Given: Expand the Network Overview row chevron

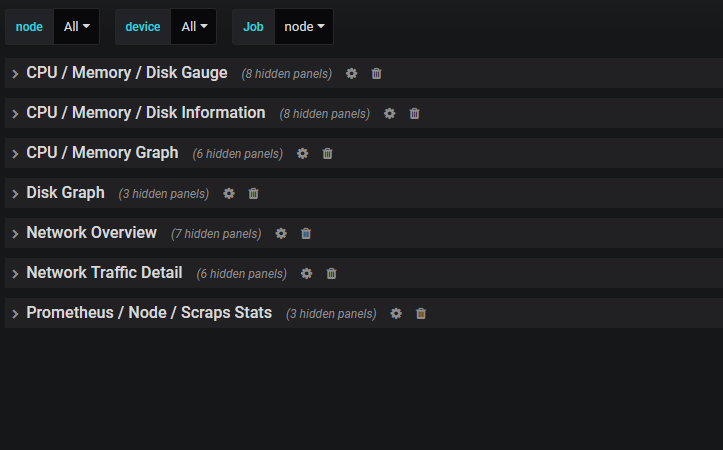Looking at the screenshot, I should (x=15, y=234).
